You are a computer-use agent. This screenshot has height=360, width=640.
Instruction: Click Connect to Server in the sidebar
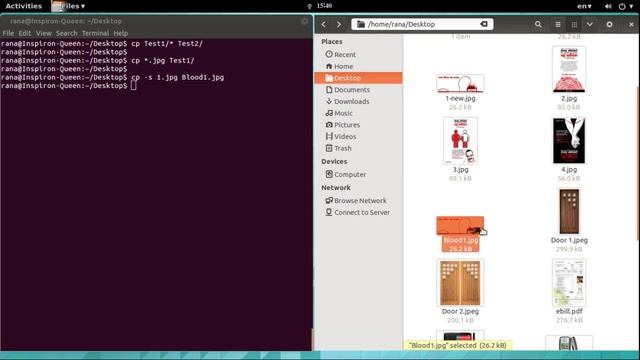(358, 212)
